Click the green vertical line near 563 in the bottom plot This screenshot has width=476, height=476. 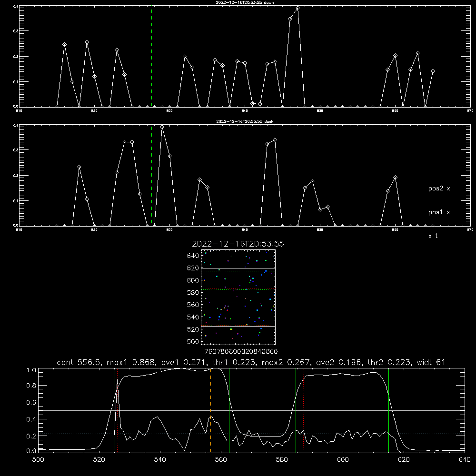(x=229, y=410)
